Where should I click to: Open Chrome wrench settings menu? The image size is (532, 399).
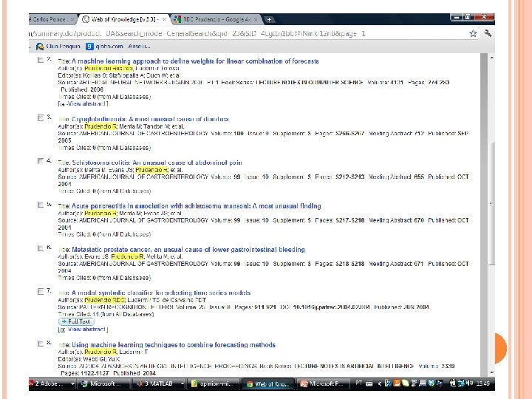(488, 33)
